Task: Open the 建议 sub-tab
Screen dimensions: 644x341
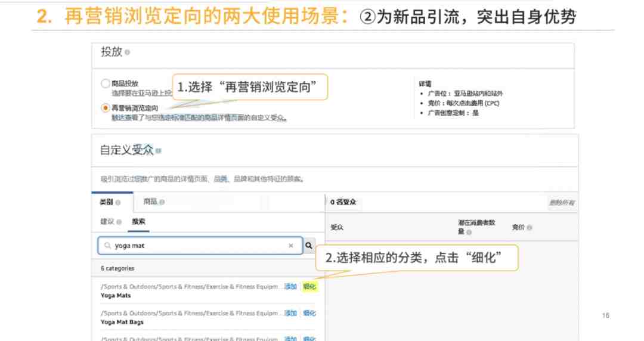Action: tap(107, 222)
